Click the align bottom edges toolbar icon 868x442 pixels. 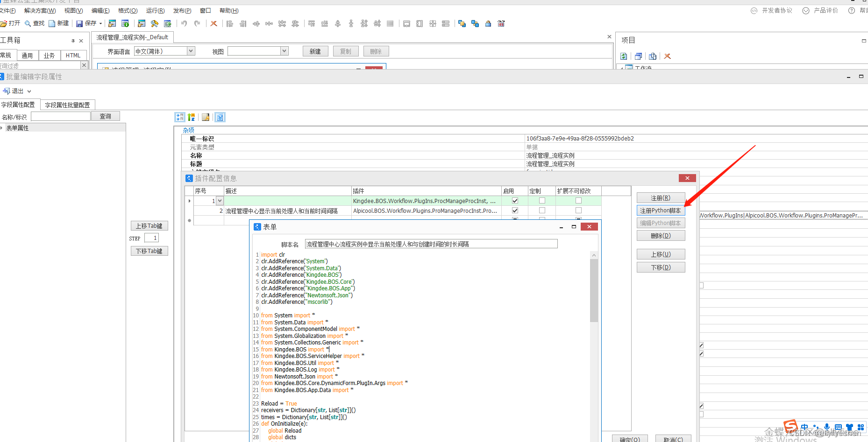325,23
